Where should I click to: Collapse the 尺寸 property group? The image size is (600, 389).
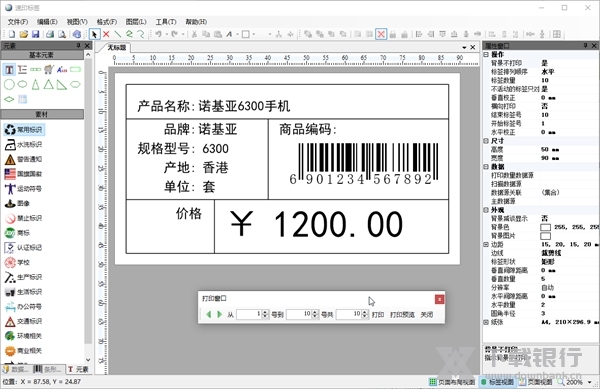[486, 141]
